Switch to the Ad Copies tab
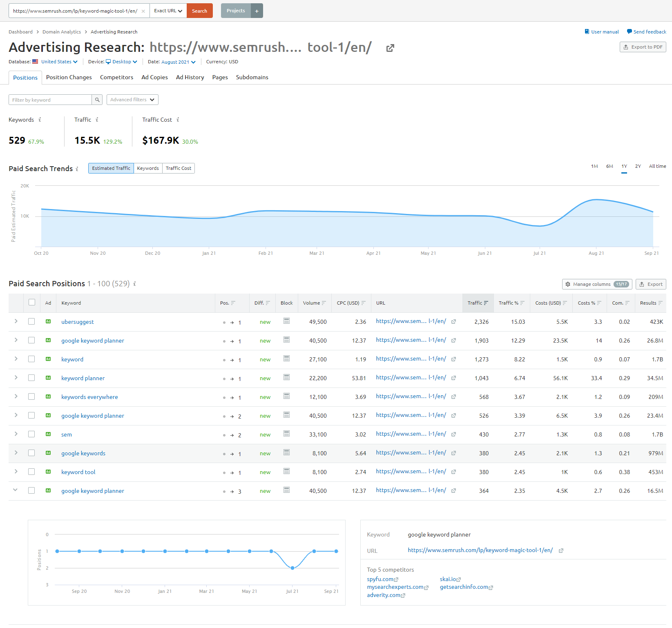 click(154, 77)
